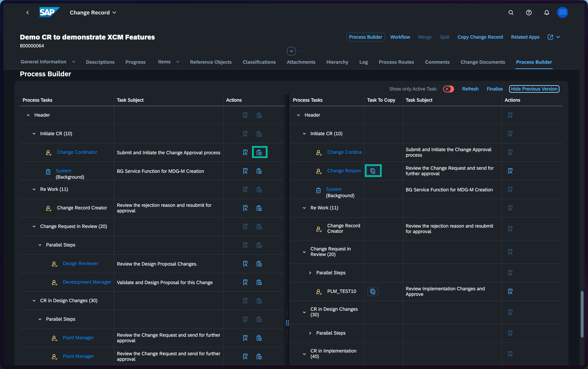Collapse left Initiate CR (10) node

point(34,133)
